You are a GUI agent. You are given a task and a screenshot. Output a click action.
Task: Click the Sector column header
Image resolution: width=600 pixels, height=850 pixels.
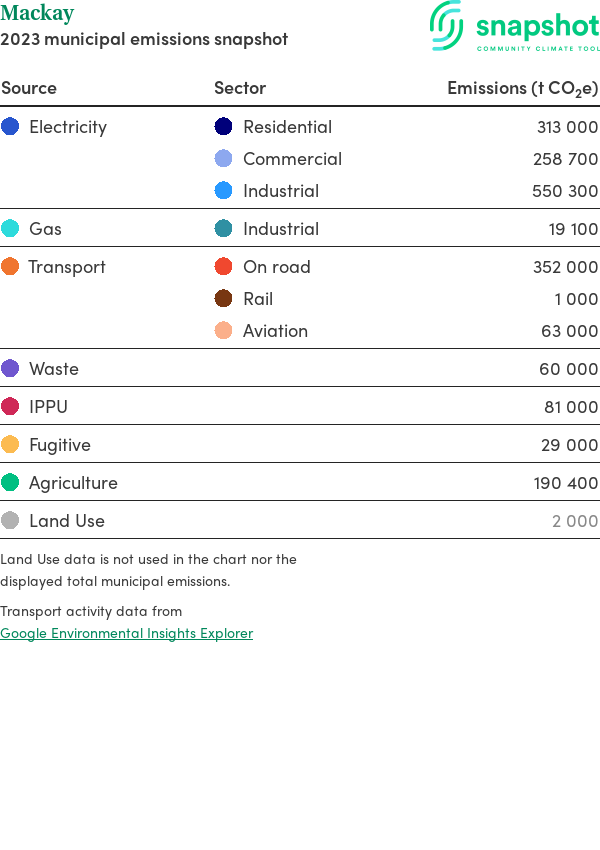[x=240, y=88]
